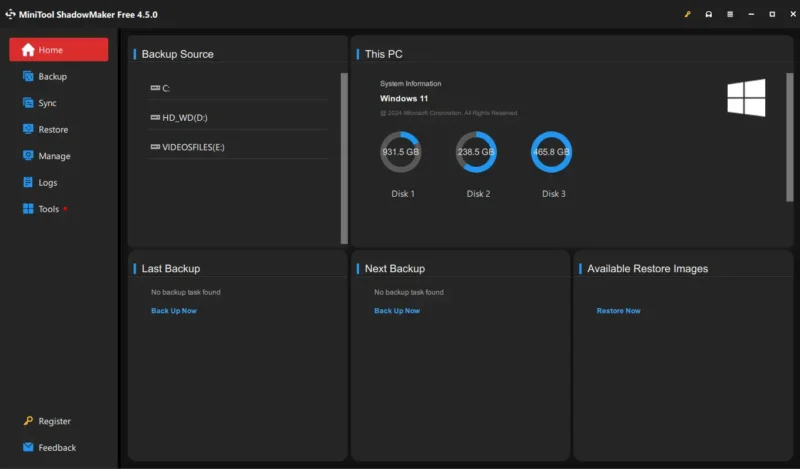Click the Register key entry
This screenshot has height=469, width=800.
[x=47, y=421]
